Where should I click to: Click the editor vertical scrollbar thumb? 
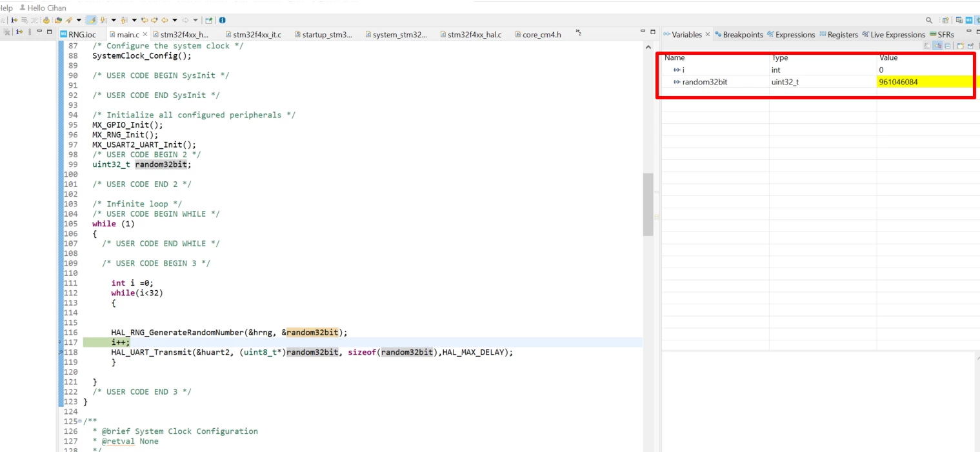coord(648,204)
